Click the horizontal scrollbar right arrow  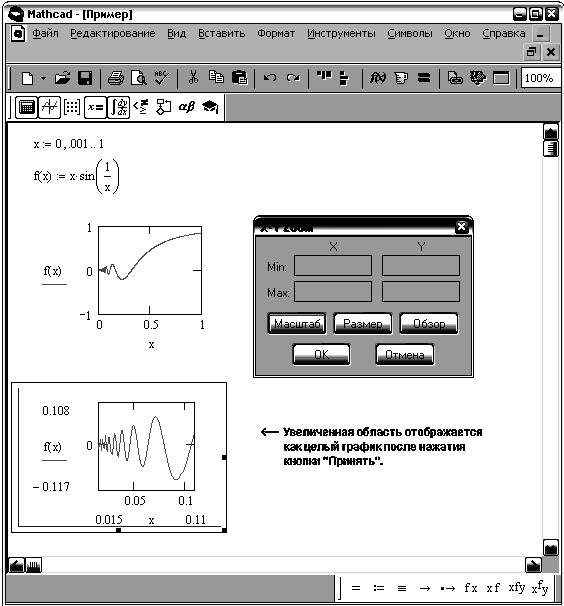point(533,565)
